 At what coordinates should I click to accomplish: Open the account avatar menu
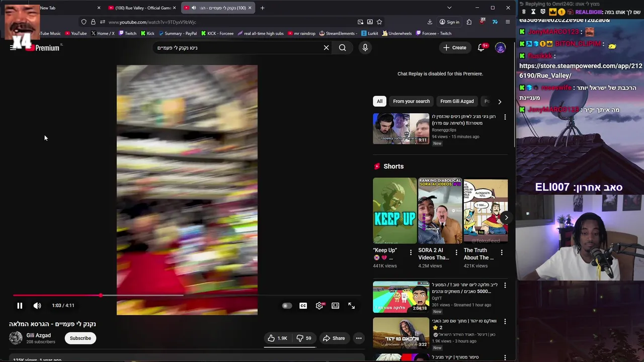500,48
